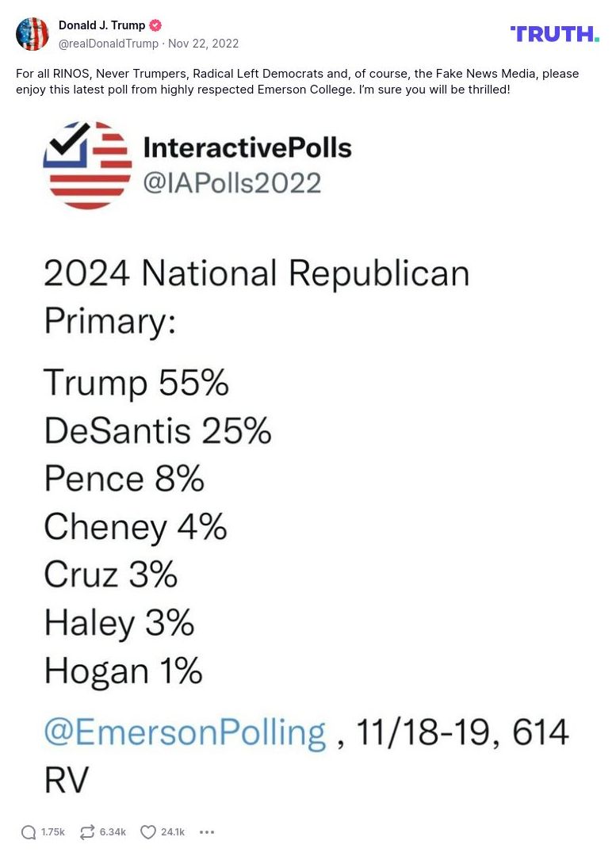
Task: Click the "Trump 55%" poll result line
Action: [136, 383]
